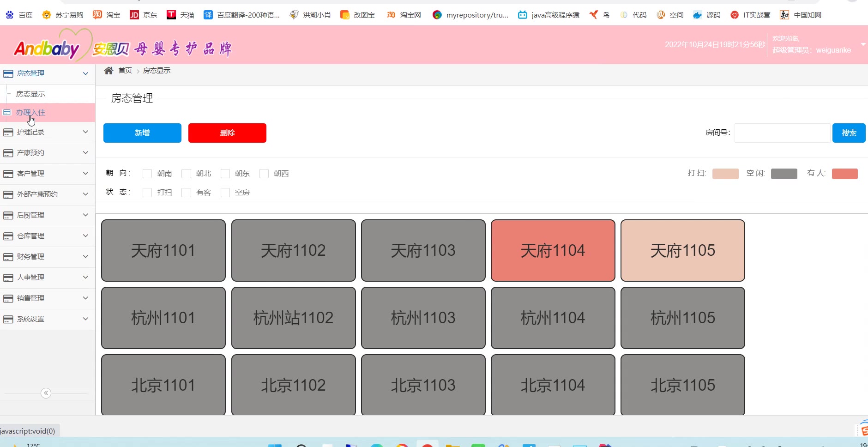
Task: Check the 空房 status checkbox
Action: [225, 192]
